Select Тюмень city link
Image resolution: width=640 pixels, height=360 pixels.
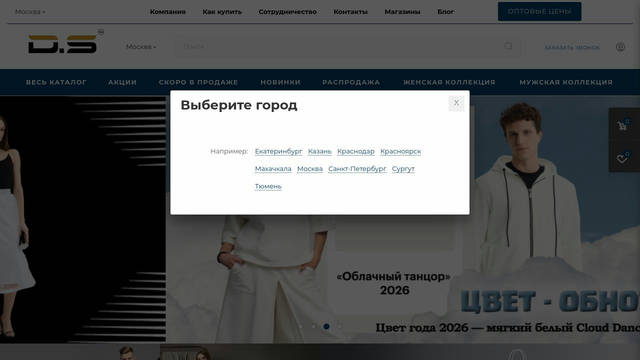click(268, 187)
